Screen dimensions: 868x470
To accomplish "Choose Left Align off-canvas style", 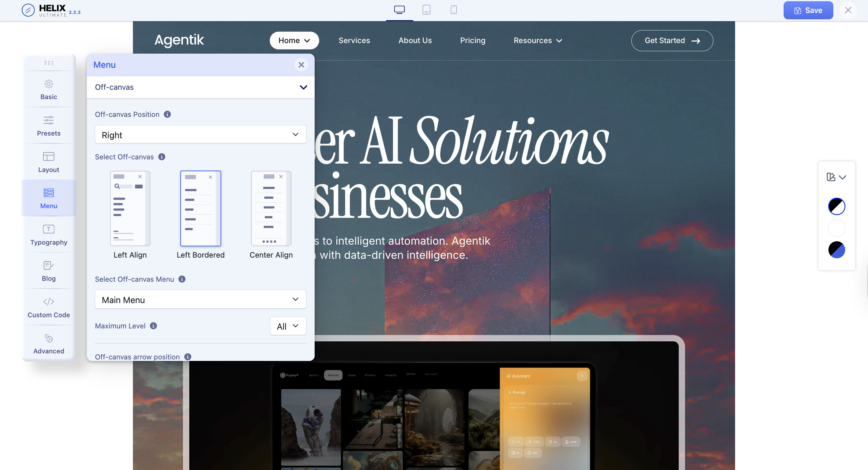I will coord(130,208).
